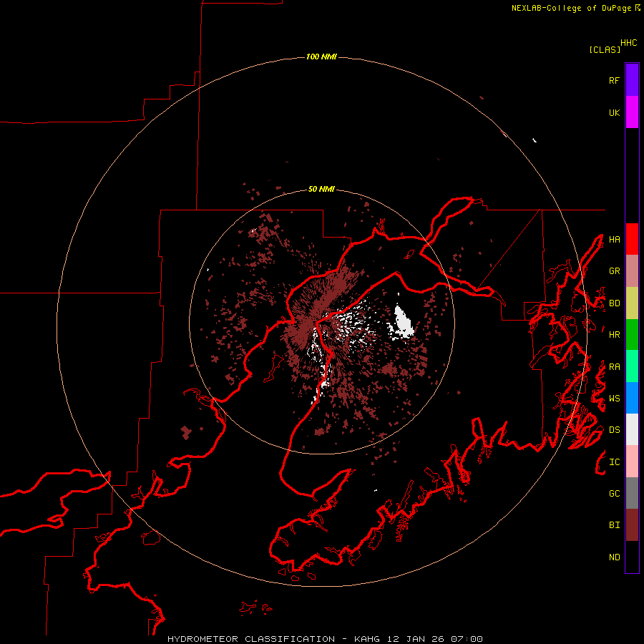Click the 'HYDROMETEOR CLASSIFICATION' title text
This screenshot has height=644, width=644.
251,639
